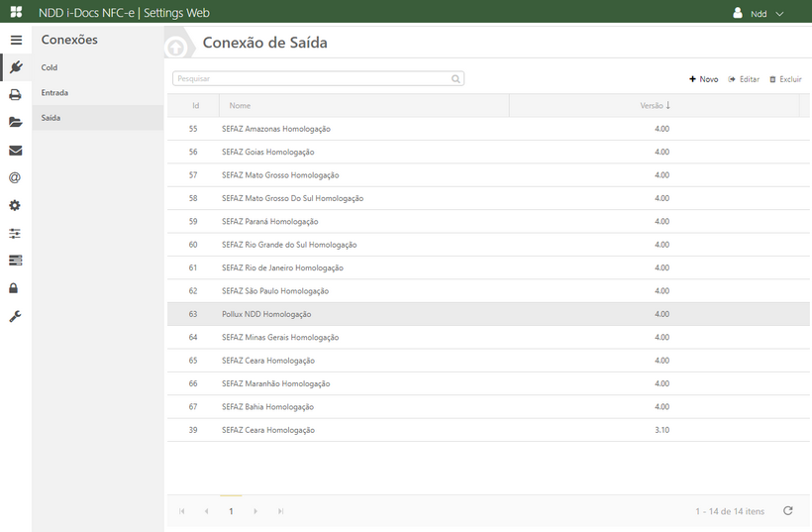
Task: Open the gear settings icon in sidebar
Action: tap(16, 206)
